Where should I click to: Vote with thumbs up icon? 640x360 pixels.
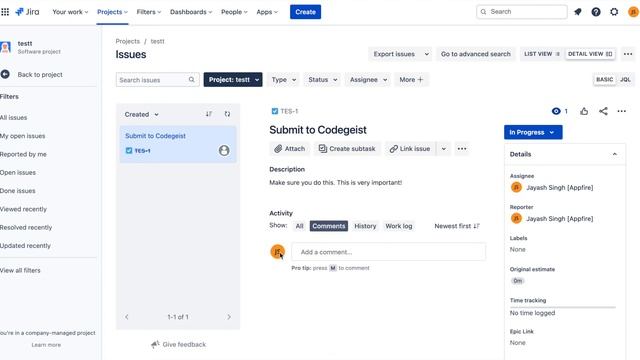click(x=584, y=111)
